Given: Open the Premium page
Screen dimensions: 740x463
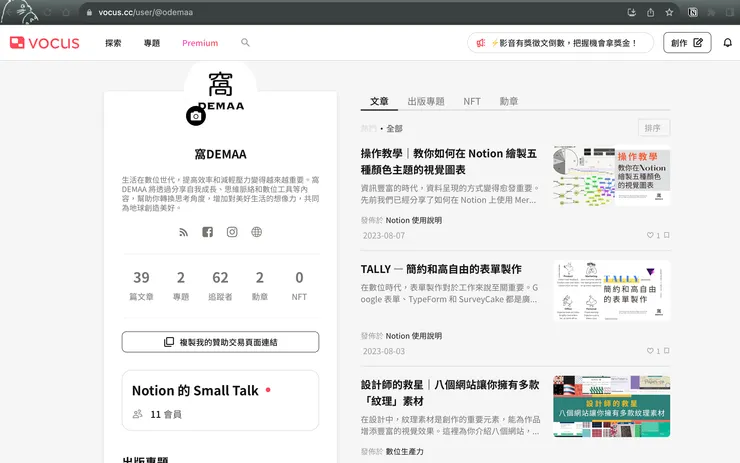Looking at the screenshot, I should 200,43.
